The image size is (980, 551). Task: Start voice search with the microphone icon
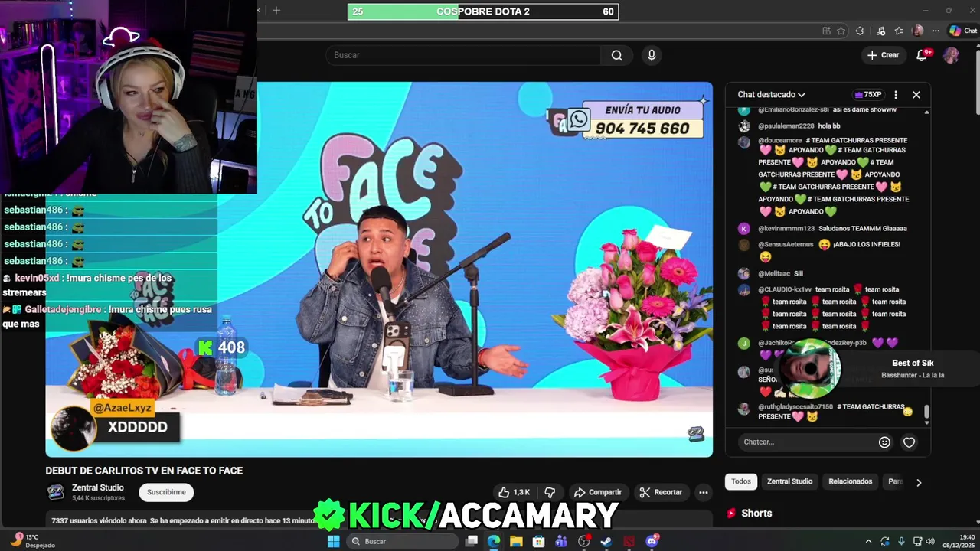click(652, 55)
